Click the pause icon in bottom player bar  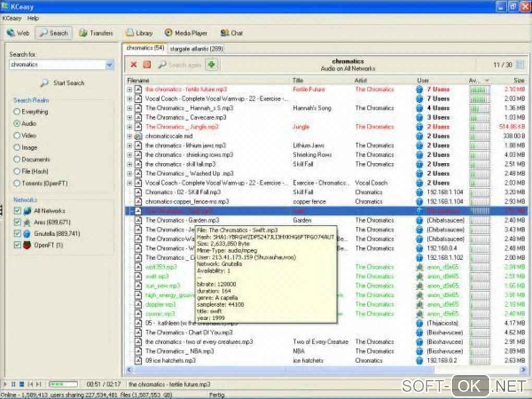[13, 384]
